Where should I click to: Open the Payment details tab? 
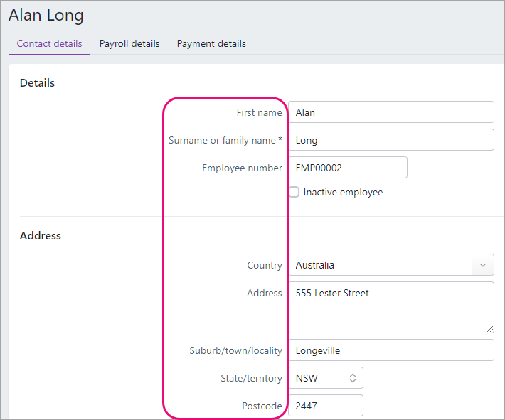211,43
